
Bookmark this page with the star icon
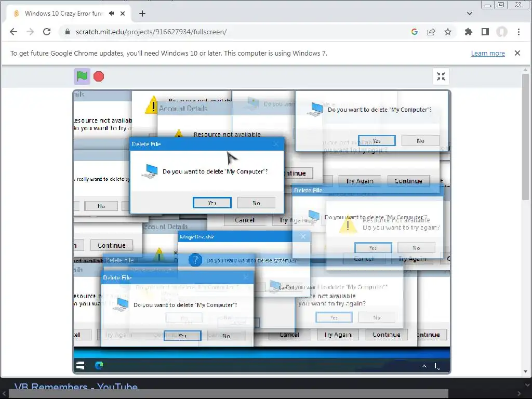pos(448,32)
